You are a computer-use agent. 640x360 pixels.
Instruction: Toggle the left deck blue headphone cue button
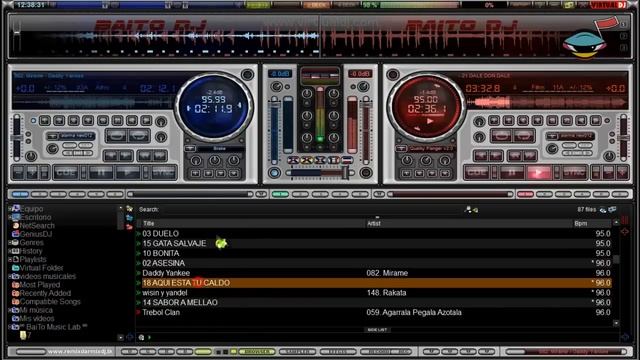275,173
